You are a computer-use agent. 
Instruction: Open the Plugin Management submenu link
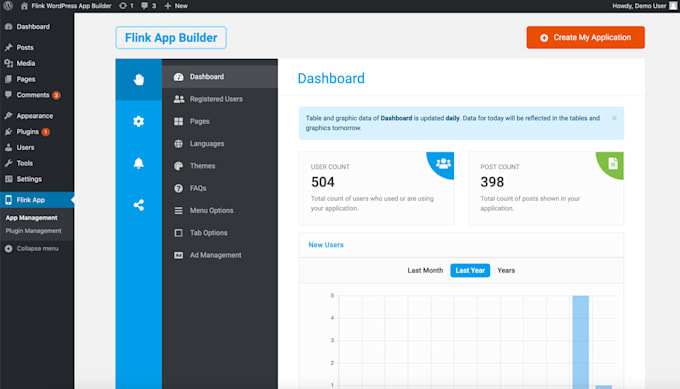[x=33, y=231]
